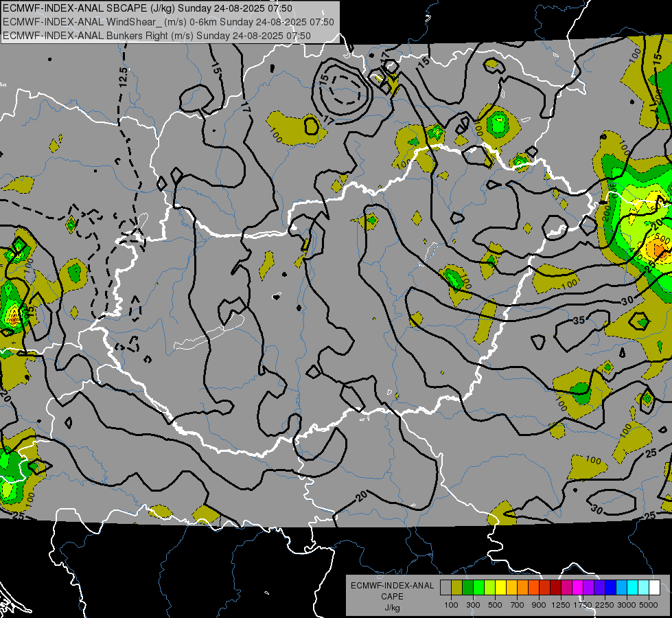Select the white swatch at legend end

655,588
